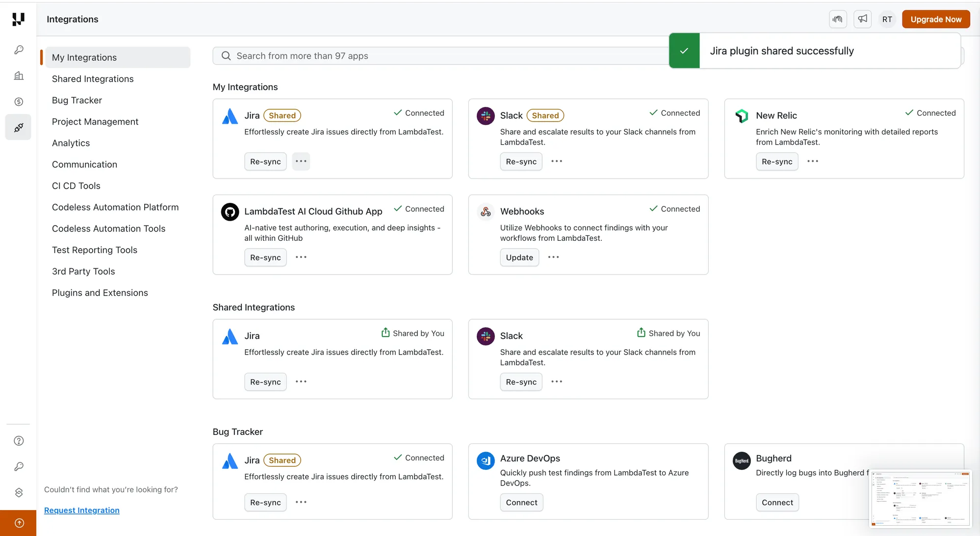Open Test Reporting Tools category
This screenshot has width=980, height=536.
[x=95, y=250]
